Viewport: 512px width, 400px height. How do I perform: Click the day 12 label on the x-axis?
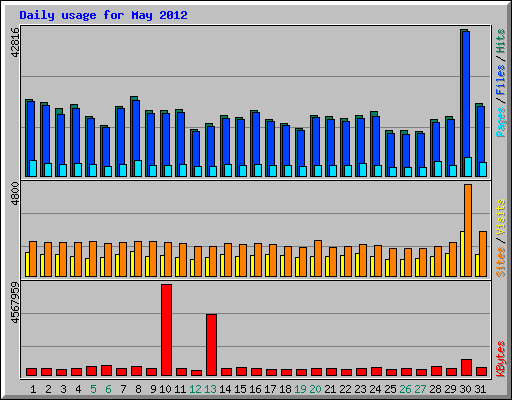[x=195, y=389]
